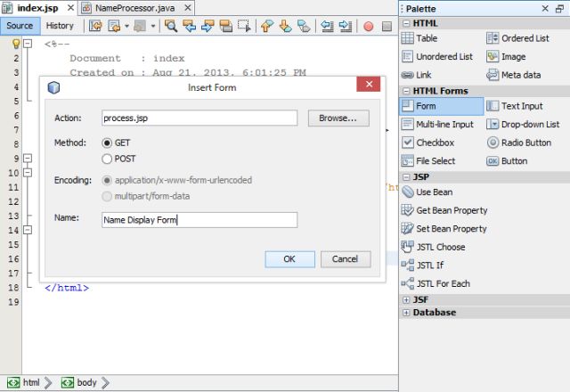Confirm Insert Form with OK
This screenshot has width=570, height=392.
point(289,259)
